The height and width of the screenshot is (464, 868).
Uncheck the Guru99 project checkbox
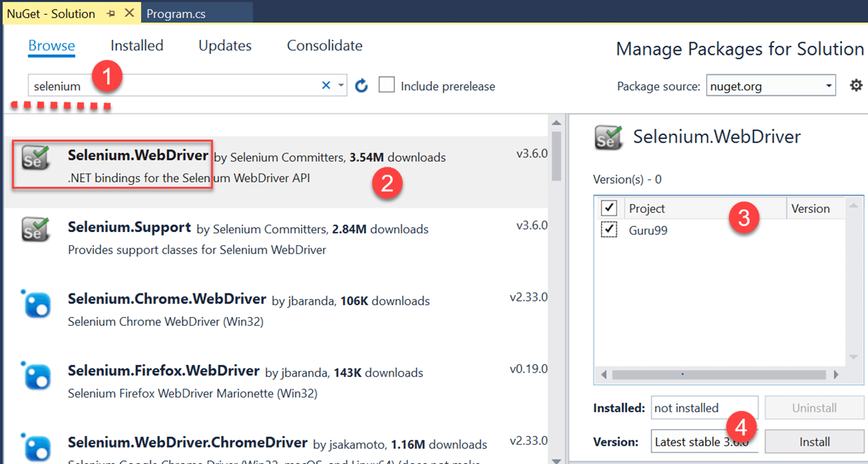coord(609,230)
